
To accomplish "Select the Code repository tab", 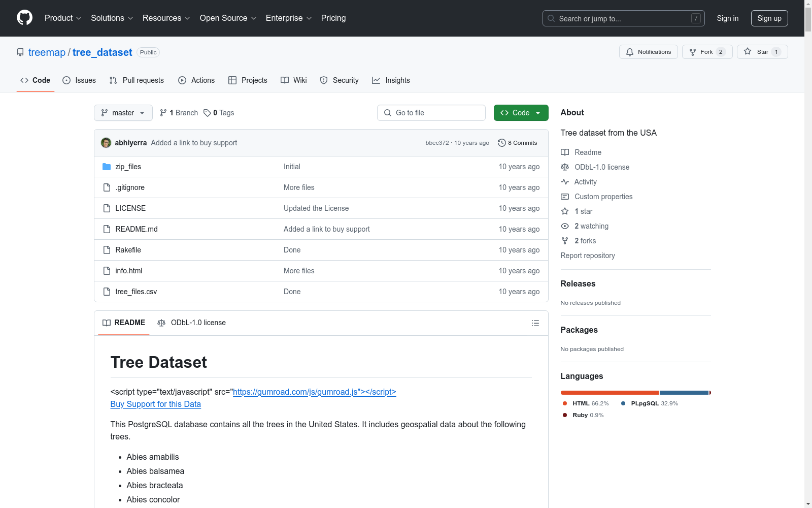I will point(36,80).
